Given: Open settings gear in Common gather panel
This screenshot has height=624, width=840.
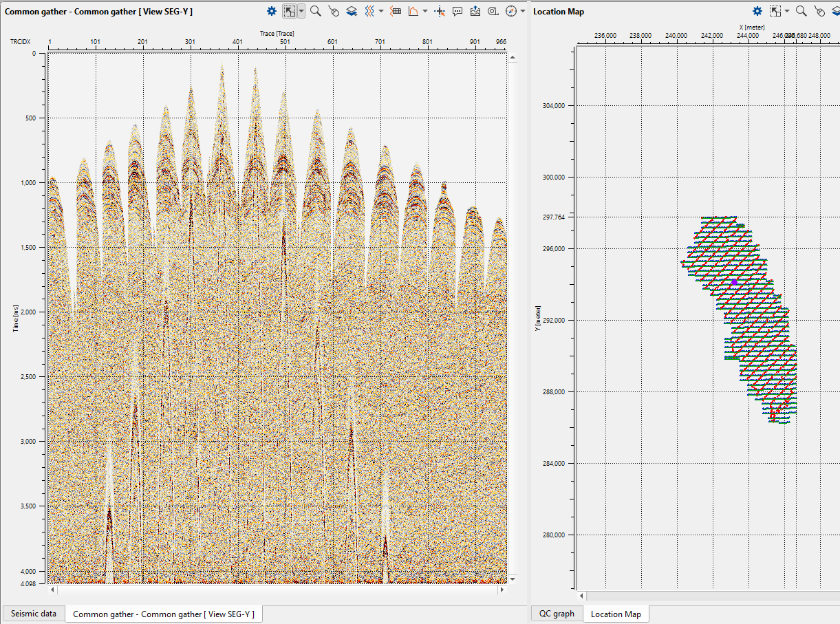Looking at the screenshot, I should click(272, 11).
